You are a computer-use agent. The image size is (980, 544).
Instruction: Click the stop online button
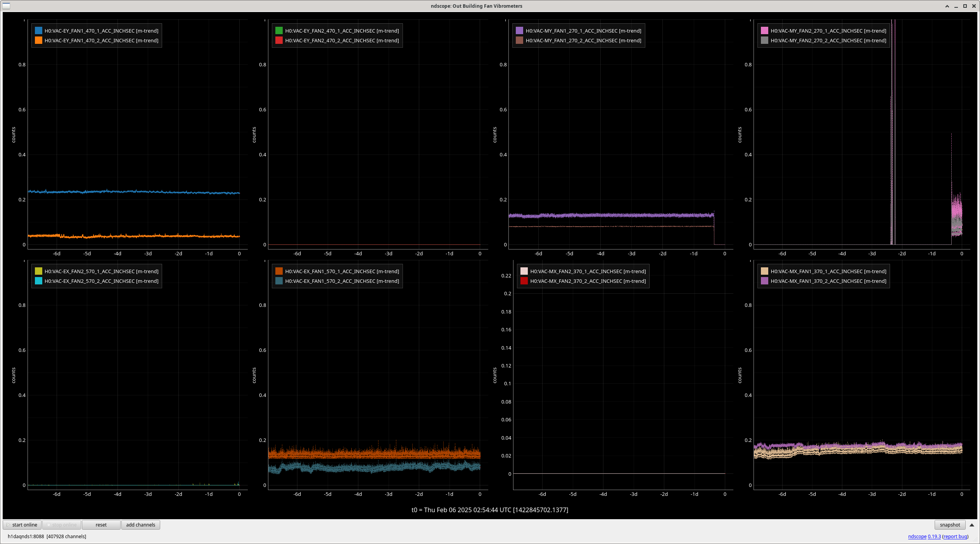click(62, 525)
